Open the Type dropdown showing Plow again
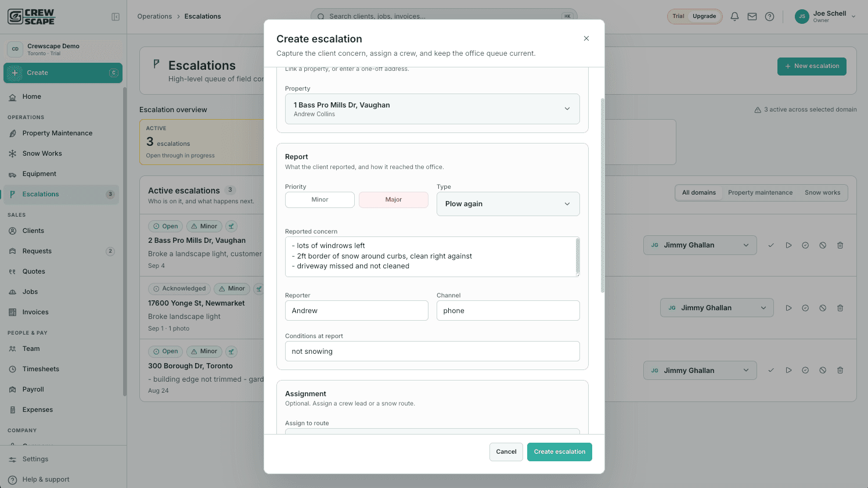This screenshot has height=488, width=868. (x=508, y=204)
